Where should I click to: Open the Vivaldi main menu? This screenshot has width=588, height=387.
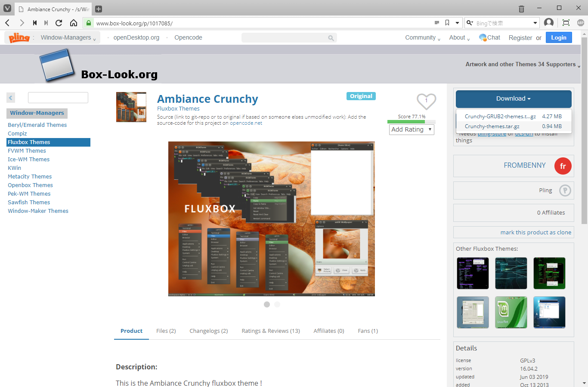click(x=7, y=8)
